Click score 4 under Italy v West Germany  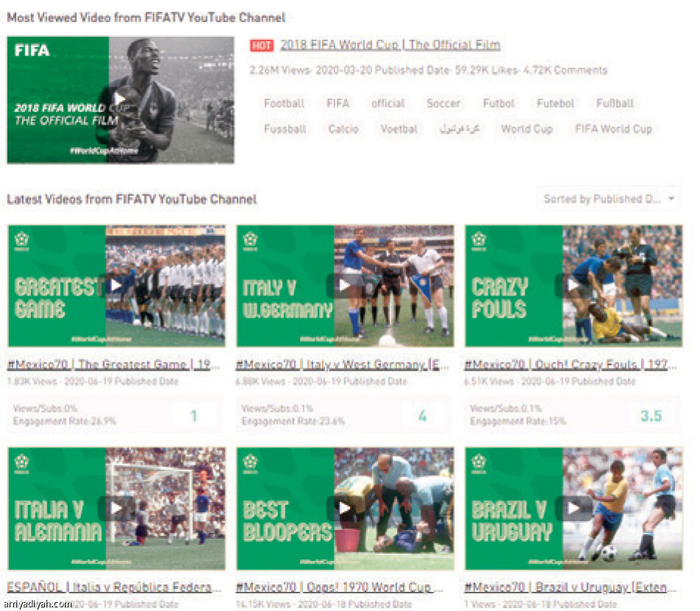pos(422,416)
